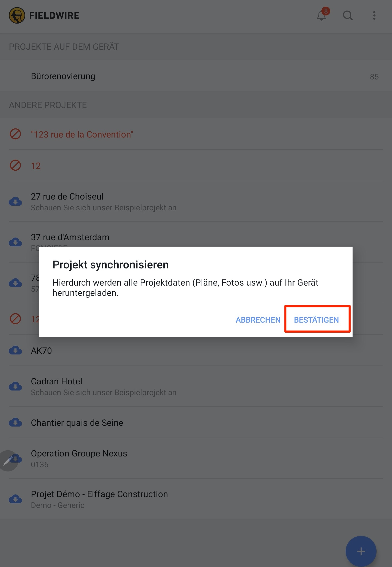
Task: Open the AK70 project entry
Action: (x=196, y=350)
